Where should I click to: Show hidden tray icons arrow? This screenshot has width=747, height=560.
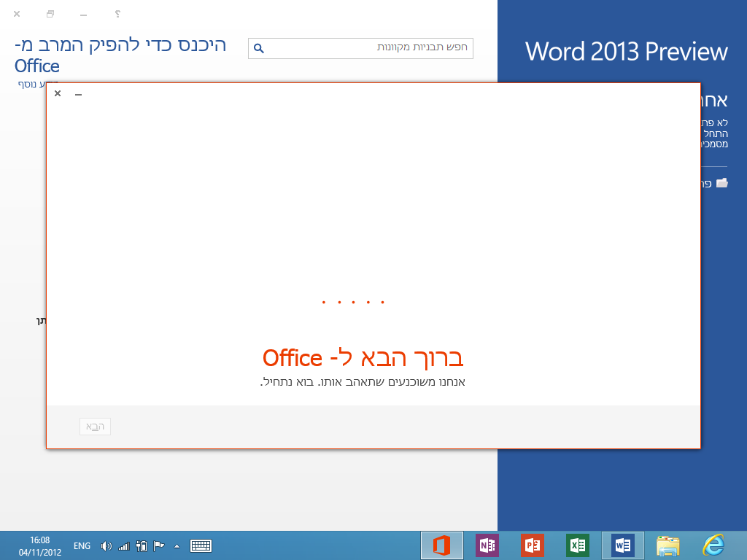177,546
